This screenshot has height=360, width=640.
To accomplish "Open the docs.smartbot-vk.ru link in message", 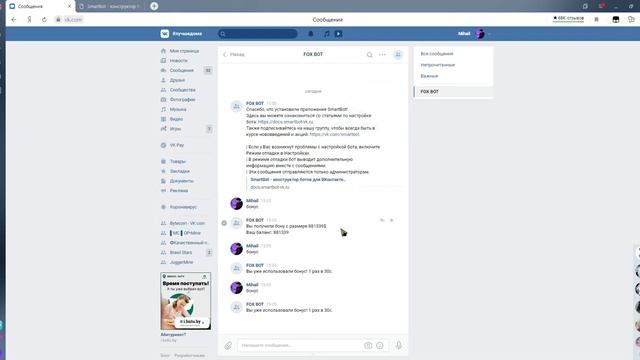I will [x=285, y=122].
